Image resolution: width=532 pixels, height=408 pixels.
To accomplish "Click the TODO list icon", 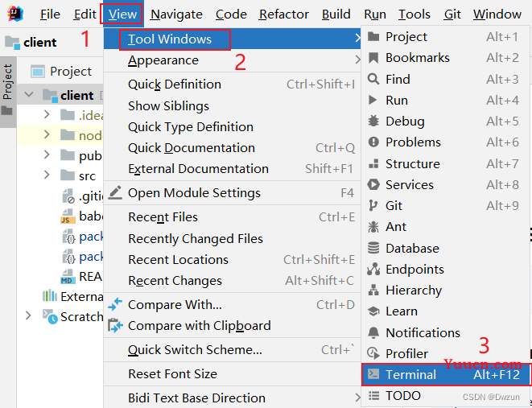I will 373,395.
